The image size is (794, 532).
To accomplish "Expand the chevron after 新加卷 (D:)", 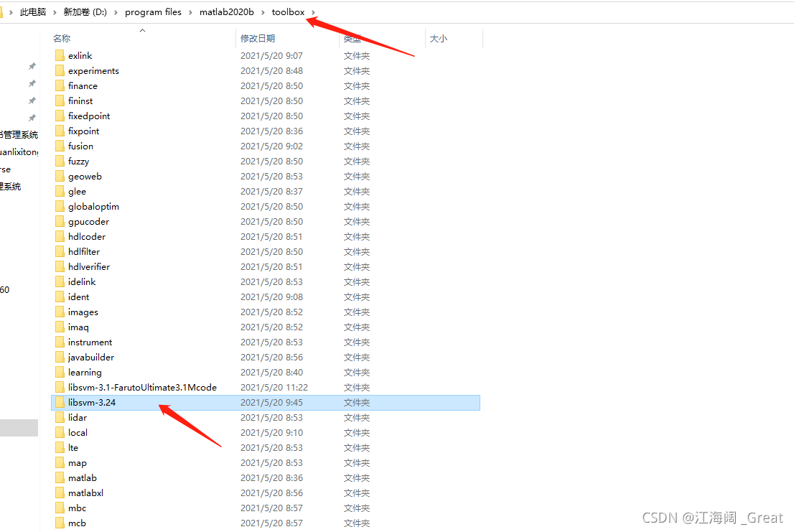I will coord(116,12).
